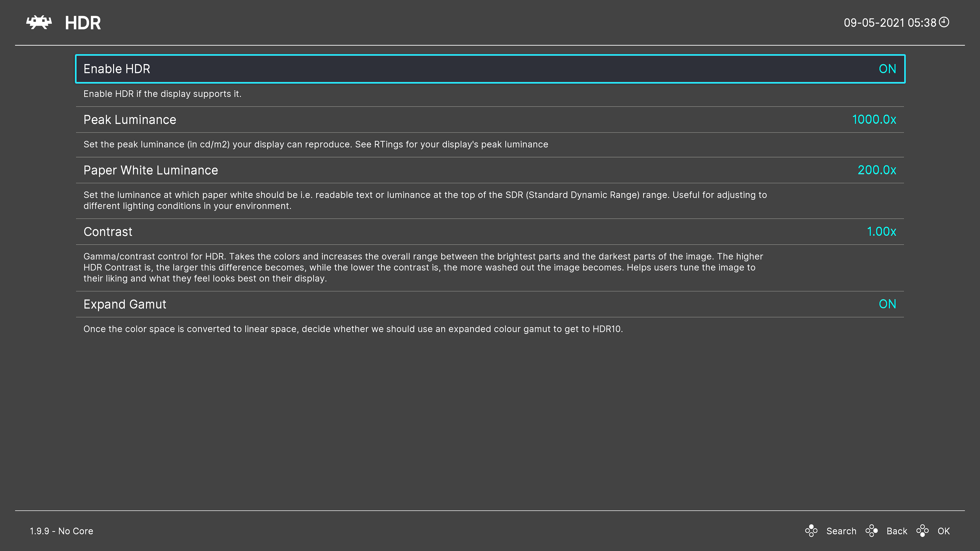Select the Expand Gamut setting label
This screenshot has width=980, height=551.
coord(125,304)
